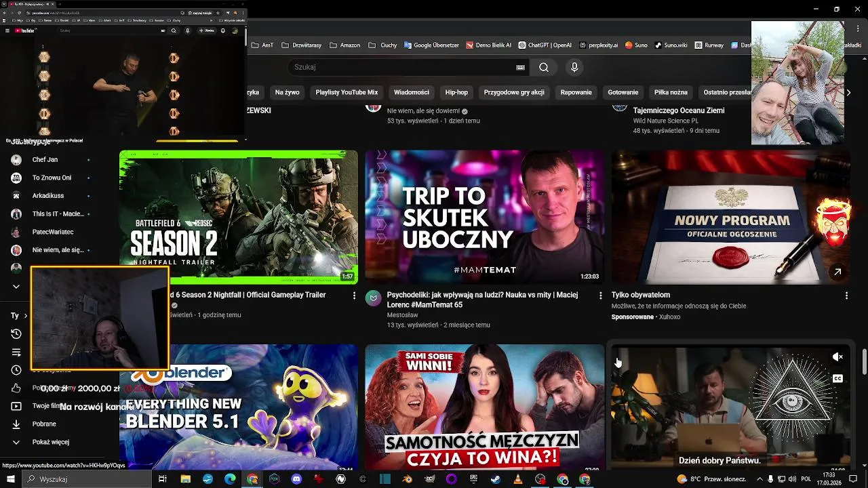Open options menu for Psychodeliki video
The image size is (868, 488).
tap(600, 296)
